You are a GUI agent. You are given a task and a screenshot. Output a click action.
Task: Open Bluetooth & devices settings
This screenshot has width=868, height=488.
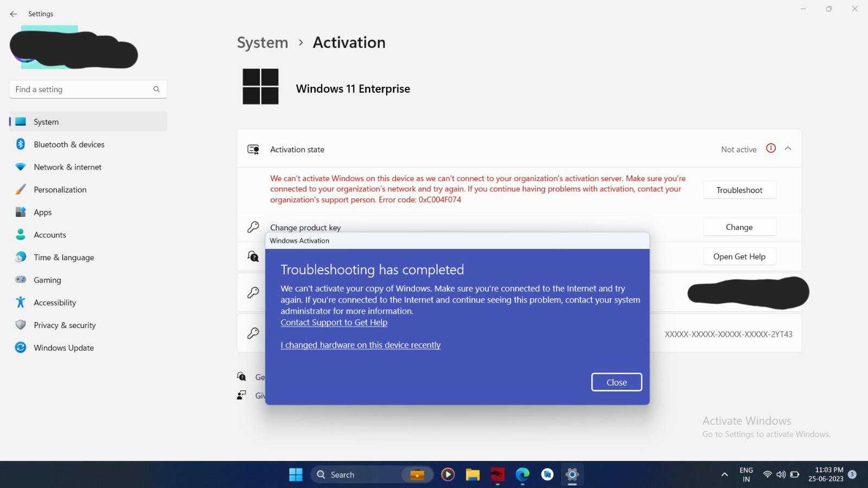[x=88, y=144]
